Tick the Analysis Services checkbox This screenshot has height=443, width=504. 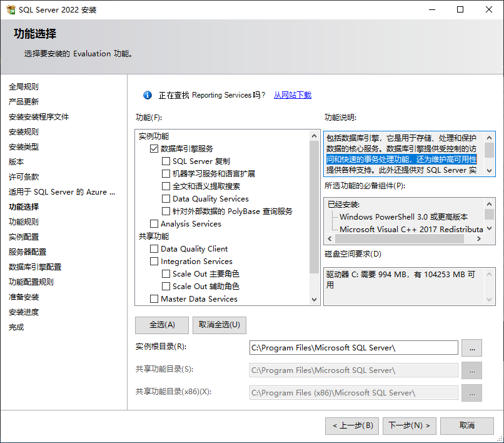point(154,224)
